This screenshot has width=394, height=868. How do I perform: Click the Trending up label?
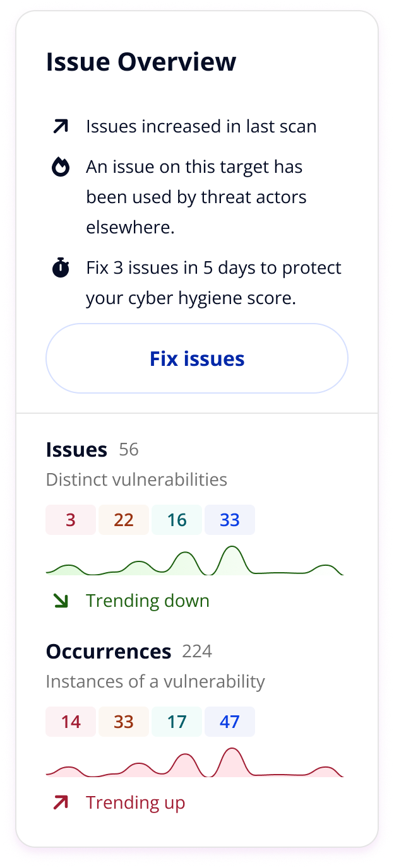(x=136, y=803)
